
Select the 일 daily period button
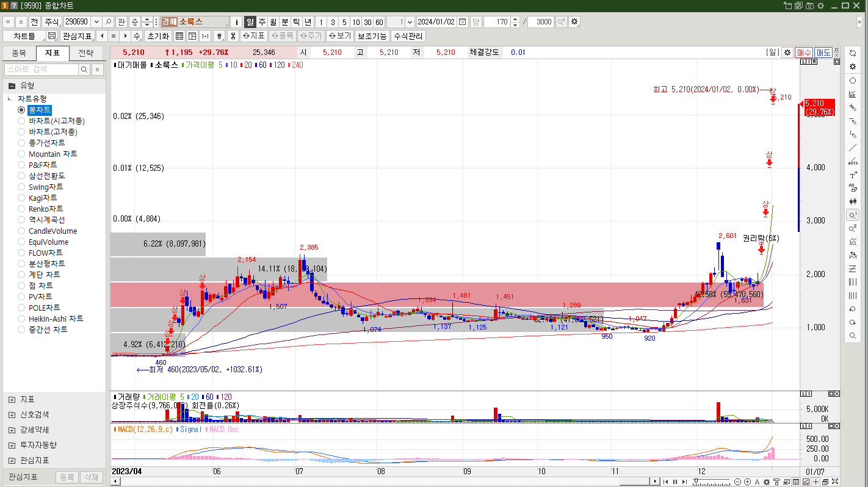pyautogui.click(x=250, y=22)
